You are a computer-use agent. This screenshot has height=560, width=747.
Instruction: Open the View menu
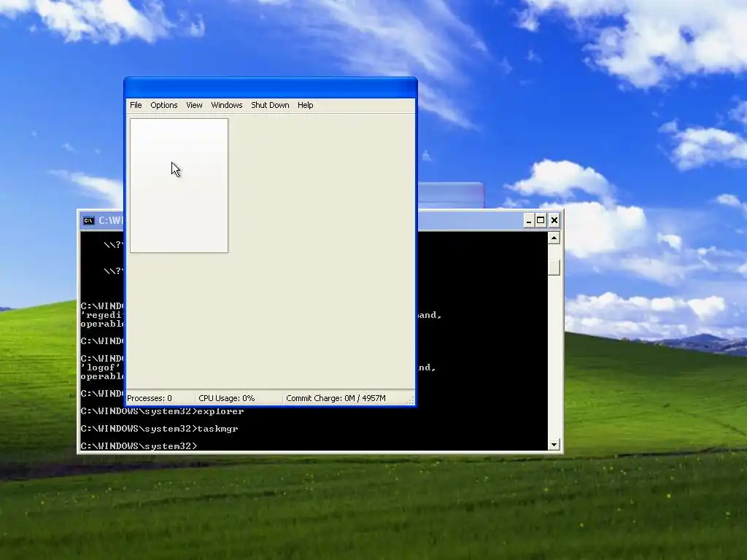[194, 105]
